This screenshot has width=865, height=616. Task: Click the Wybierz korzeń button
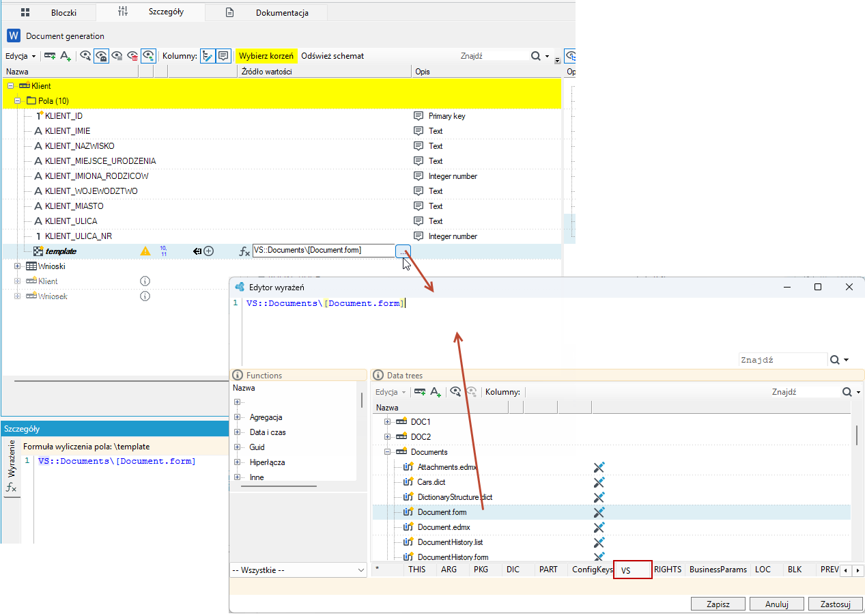pos(266,56)
